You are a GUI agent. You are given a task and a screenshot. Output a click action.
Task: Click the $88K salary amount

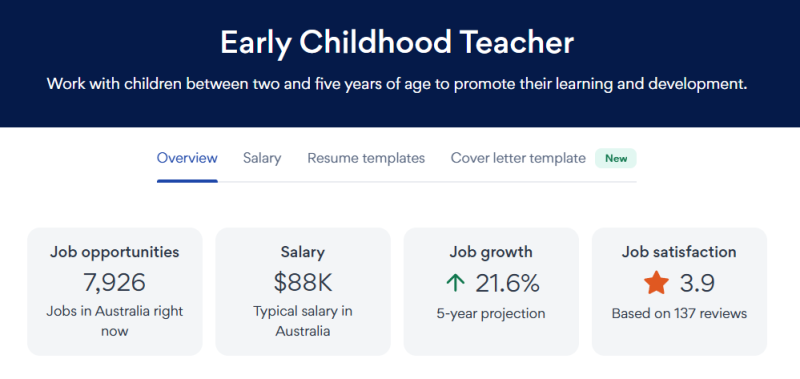click(303, 283)
